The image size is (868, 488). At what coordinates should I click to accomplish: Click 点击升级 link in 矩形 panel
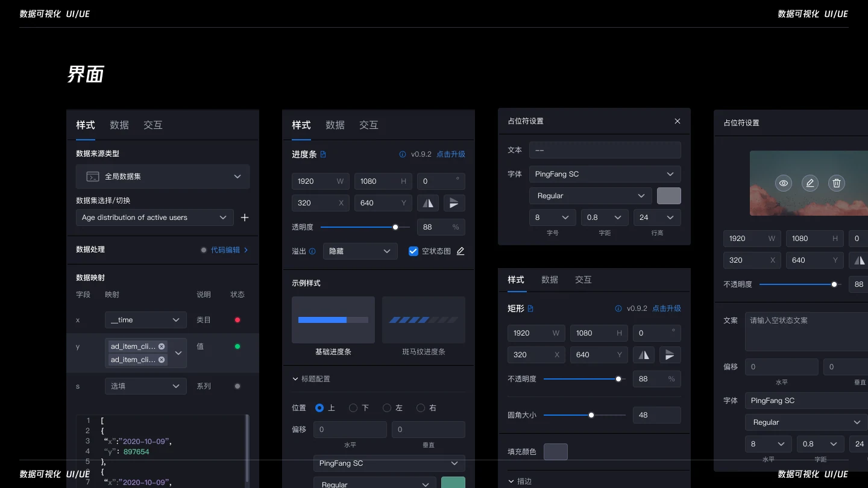(x=667, y=308)
